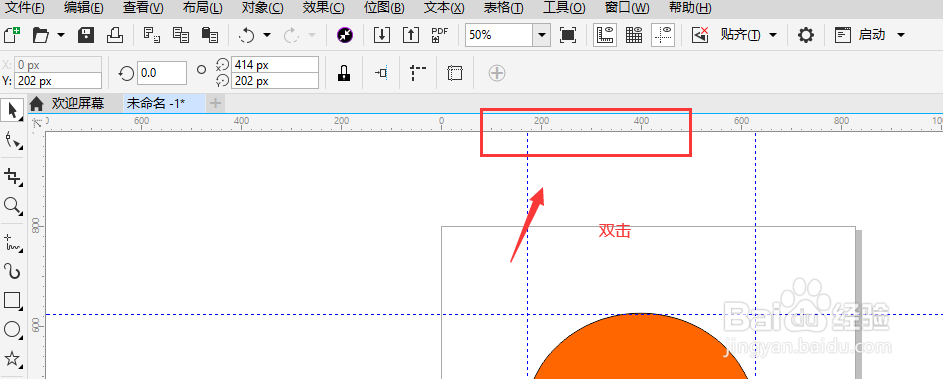Select the Star polygon tool

12,360
